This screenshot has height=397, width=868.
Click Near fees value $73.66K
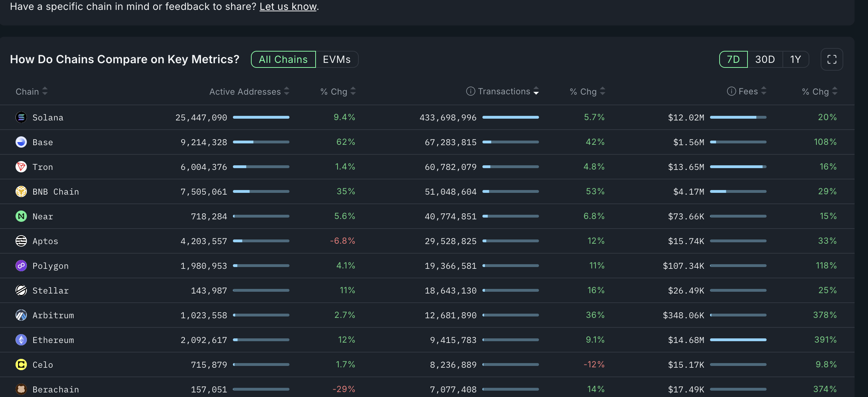[686, 217]
